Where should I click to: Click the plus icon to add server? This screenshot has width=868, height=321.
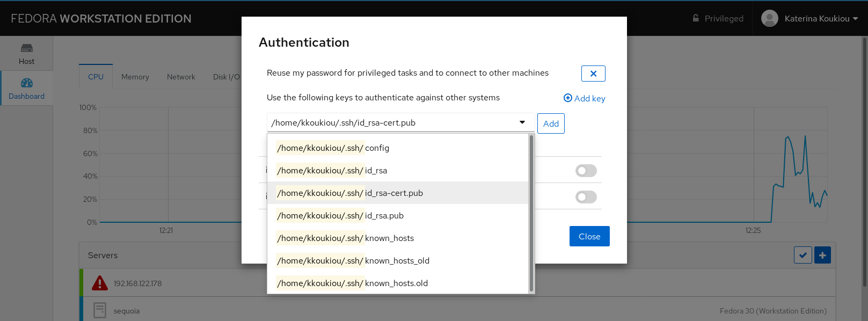pyautogui.click(x=822, y=255)
